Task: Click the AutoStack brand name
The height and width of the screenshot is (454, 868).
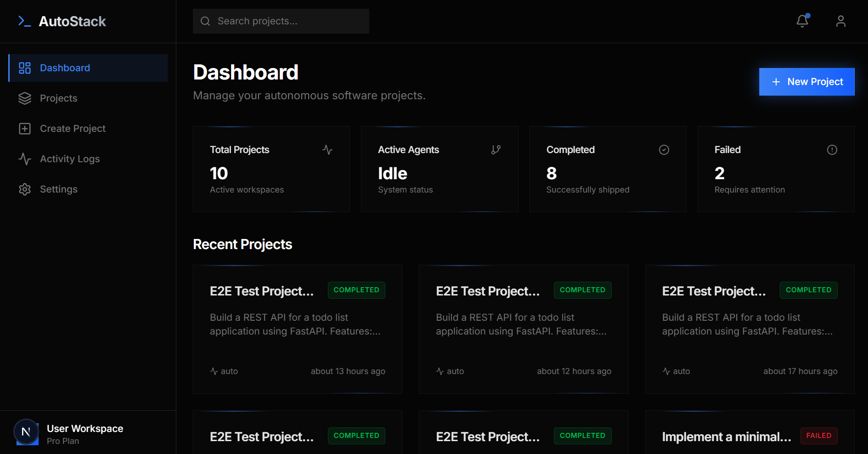Action: click(73, 21)
